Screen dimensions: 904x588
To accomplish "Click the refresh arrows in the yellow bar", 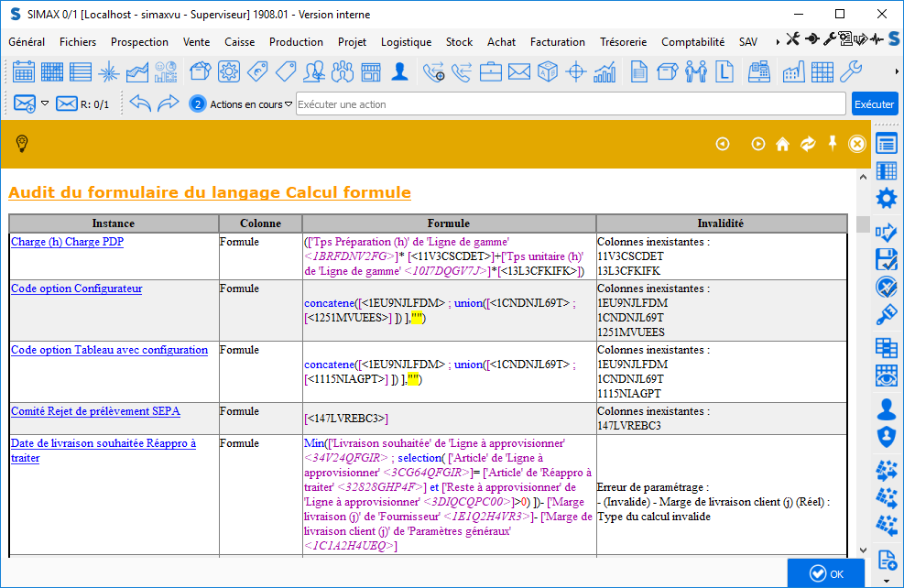I will point(808,144).
